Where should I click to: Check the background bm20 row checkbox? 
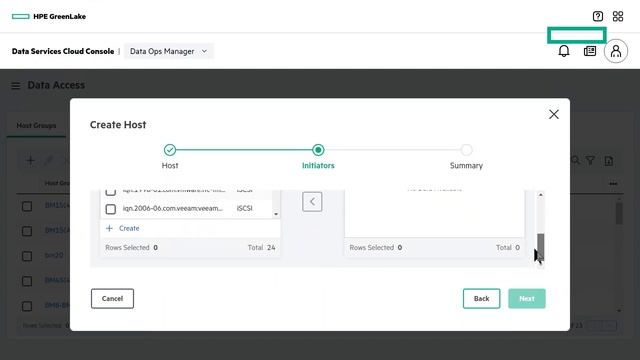pos(27,256)
